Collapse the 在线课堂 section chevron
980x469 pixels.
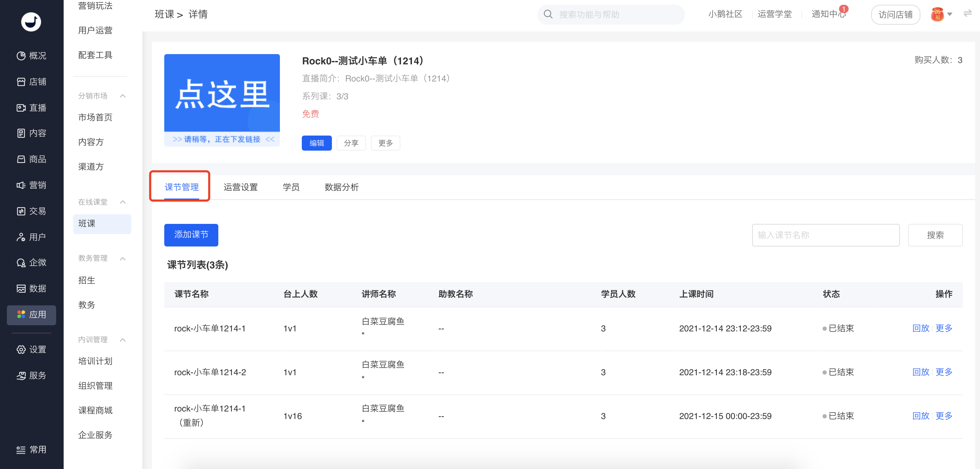coord(122,202)
